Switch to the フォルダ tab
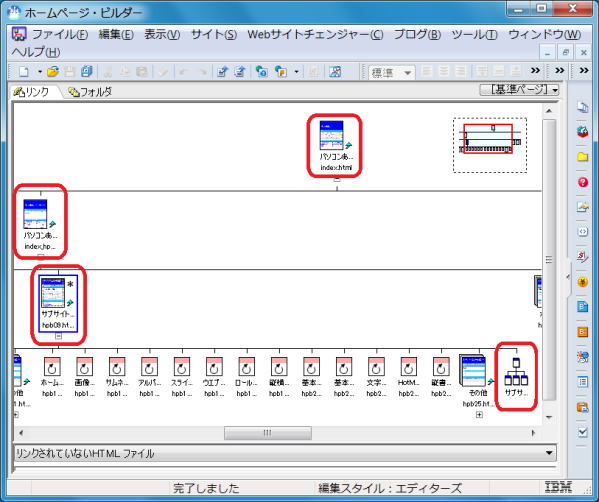This screenshot has height=502, width=599. pos(90,92)
